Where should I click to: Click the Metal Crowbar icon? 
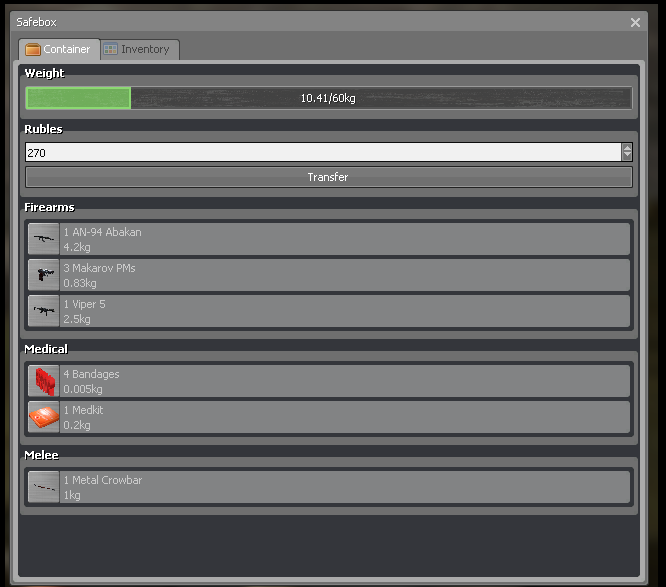[x=44, y=487]
